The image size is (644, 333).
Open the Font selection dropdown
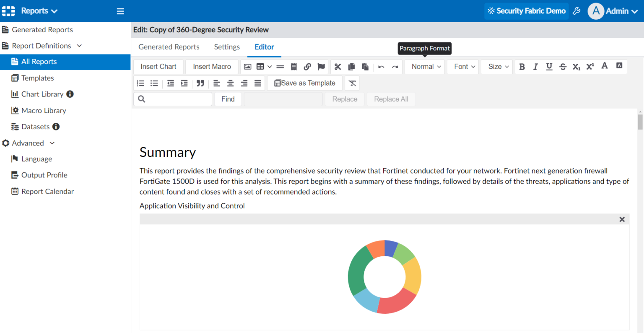[462, 66]
